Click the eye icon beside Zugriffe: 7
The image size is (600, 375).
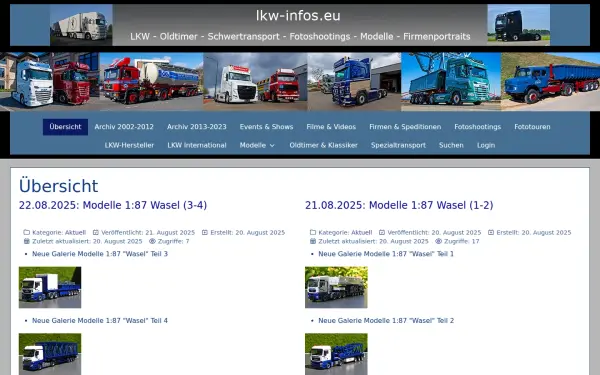click(x=152, y=241)
